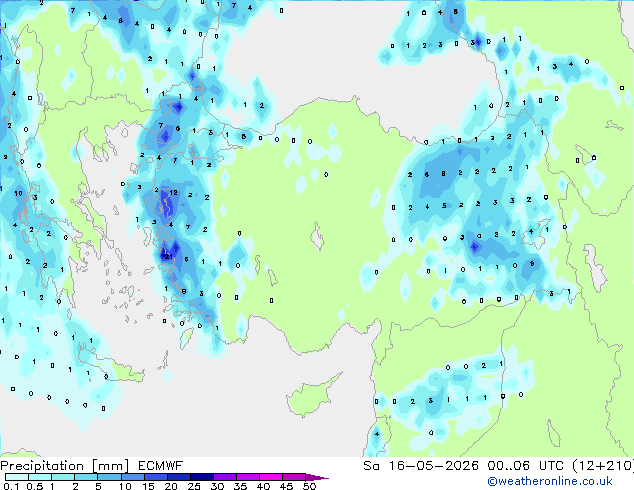Click the legend label "30"
Screen dimensions: 634x490
(x=218, y=486)
